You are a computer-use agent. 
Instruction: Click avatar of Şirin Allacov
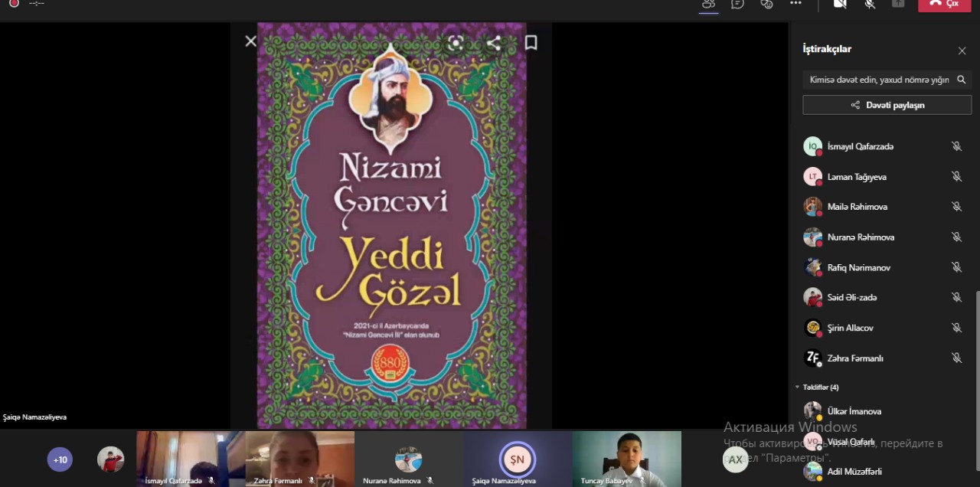[x=812, y=328]
